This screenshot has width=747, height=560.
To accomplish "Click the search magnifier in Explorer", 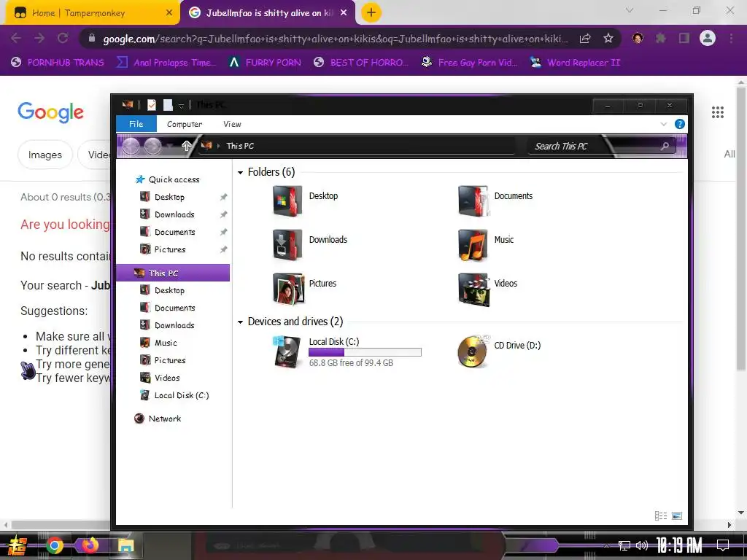I will (665, 146).
